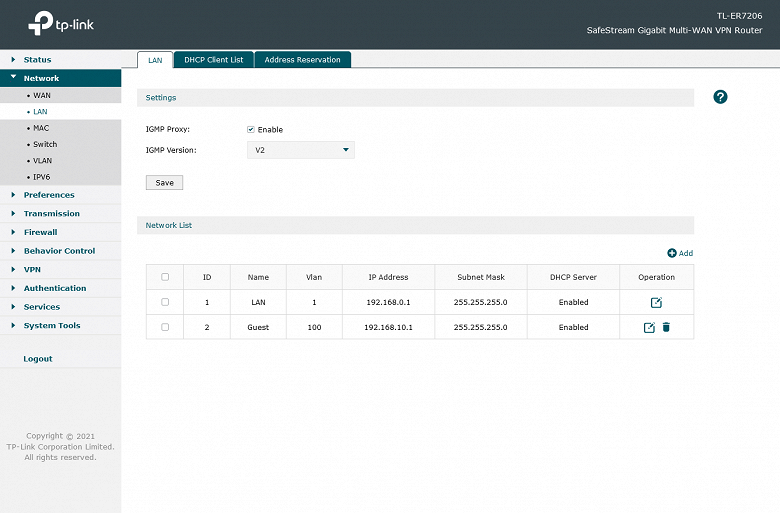Click the edit icon for Guest network
The image size is (780, 513).
(649, 327)
